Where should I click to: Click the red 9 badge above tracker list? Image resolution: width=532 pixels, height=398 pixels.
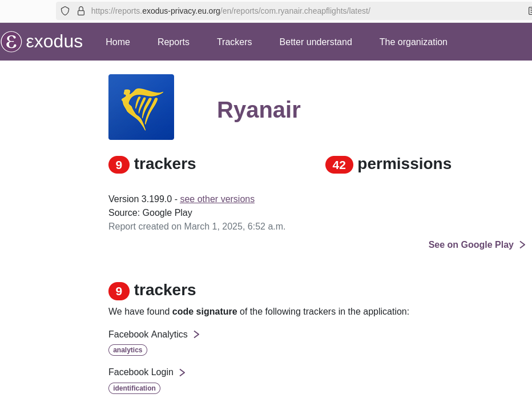pyautogui.click(x=119, y=291)
